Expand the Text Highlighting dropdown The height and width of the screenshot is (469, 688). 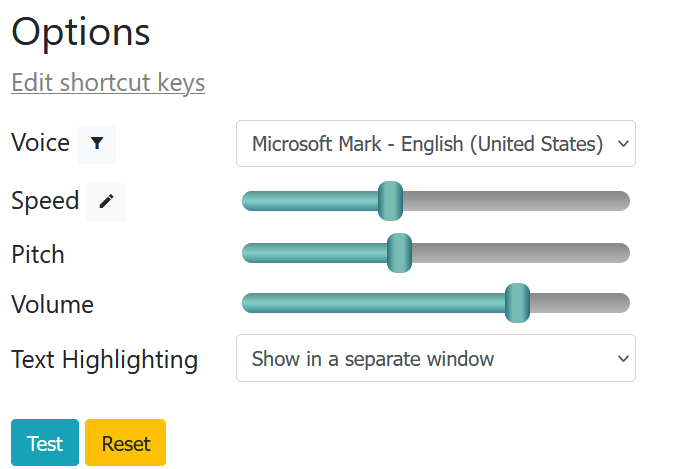tap(435, 358)
